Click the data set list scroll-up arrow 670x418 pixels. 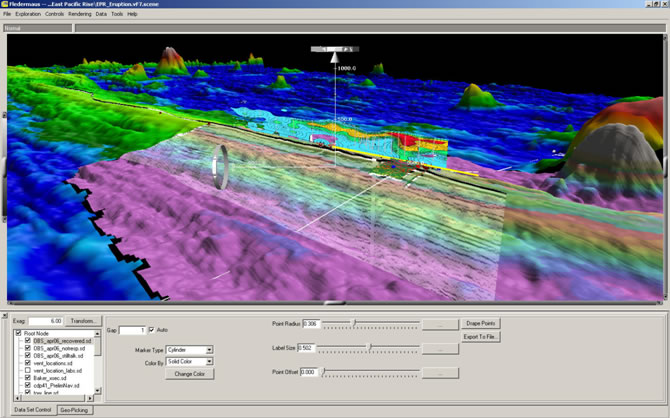coord(98,334)
